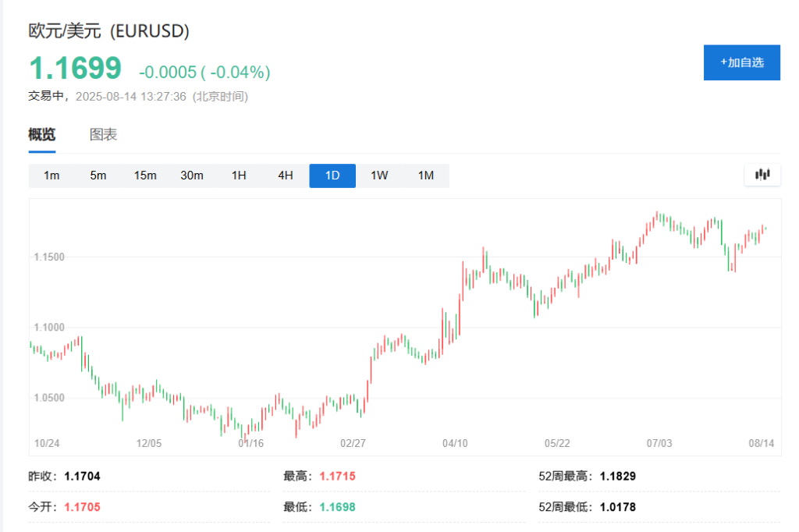Click the 04/10 date on chart axis
The width and height of the screenshot is (799, 532).
[455, 443]
